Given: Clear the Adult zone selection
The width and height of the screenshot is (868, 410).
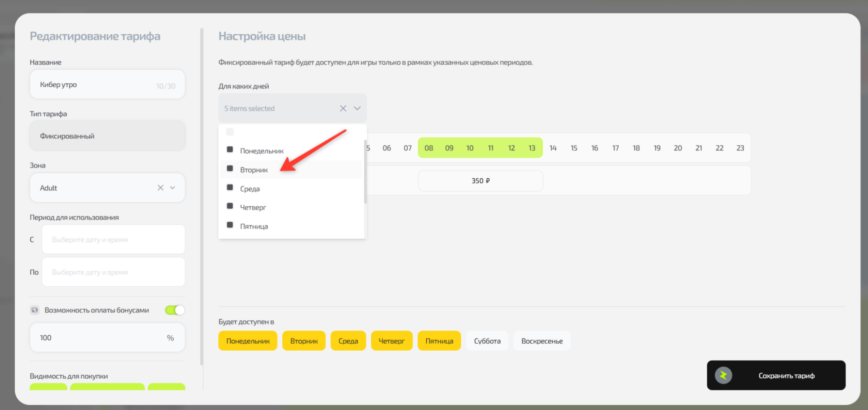Looking at the screenshot, I should (160, 188).
